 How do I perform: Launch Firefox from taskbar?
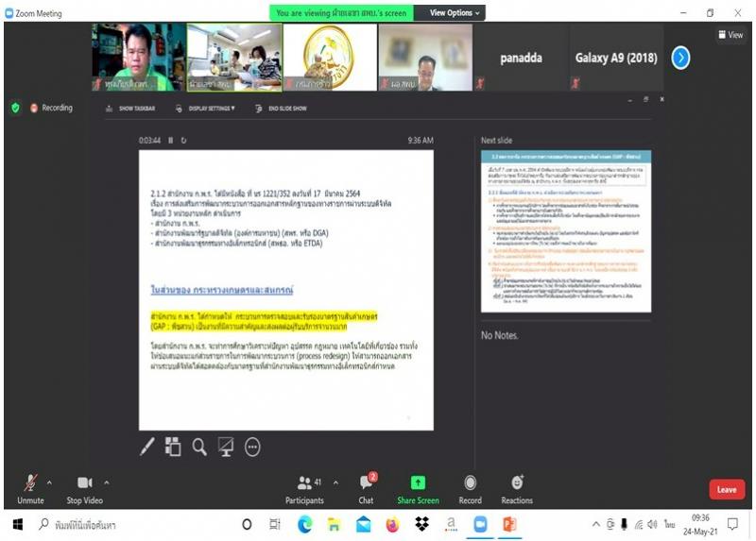click(392, 524)
